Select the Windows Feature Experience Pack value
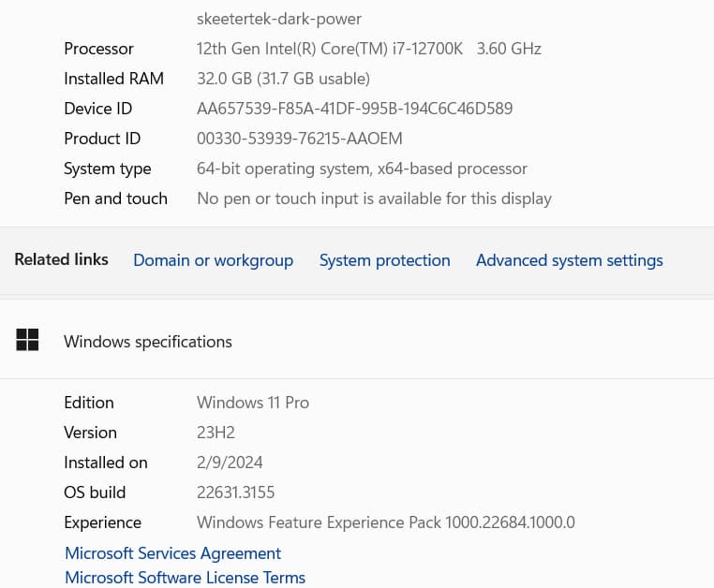 coord(386,522)
